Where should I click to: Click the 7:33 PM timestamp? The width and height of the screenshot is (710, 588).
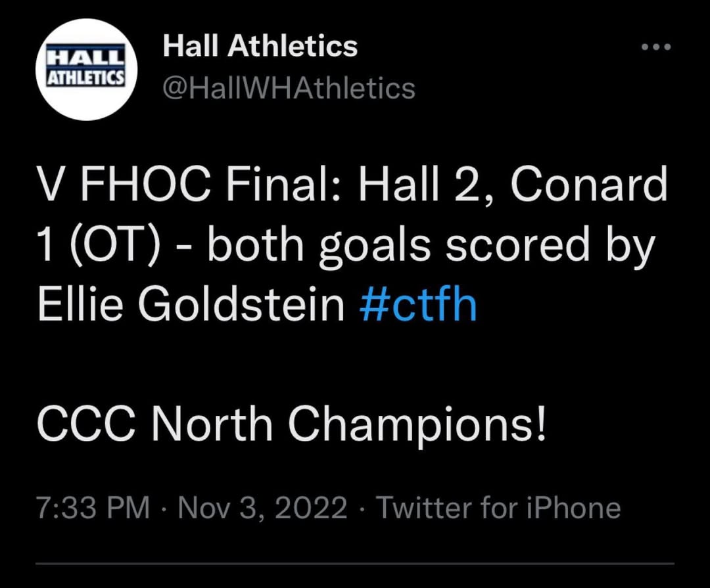[93, 508]
